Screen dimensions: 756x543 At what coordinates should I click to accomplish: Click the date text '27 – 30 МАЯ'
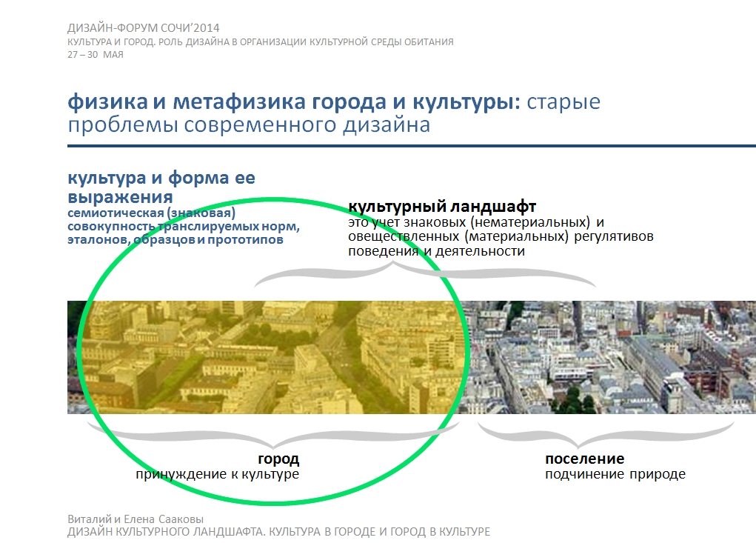(96, 55)
